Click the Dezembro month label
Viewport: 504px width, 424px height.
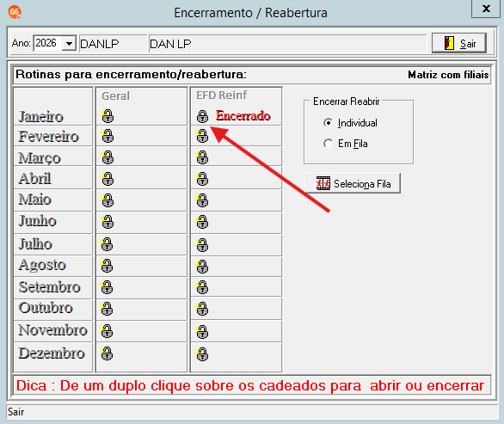pyautogui.click(x=52, y=353)
